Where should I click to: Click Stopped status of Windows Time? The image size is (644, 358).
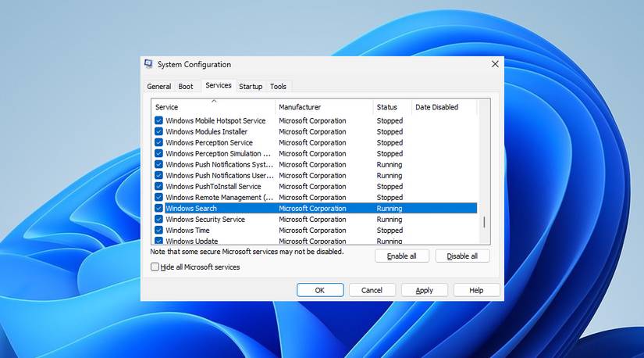click(390, 230)
